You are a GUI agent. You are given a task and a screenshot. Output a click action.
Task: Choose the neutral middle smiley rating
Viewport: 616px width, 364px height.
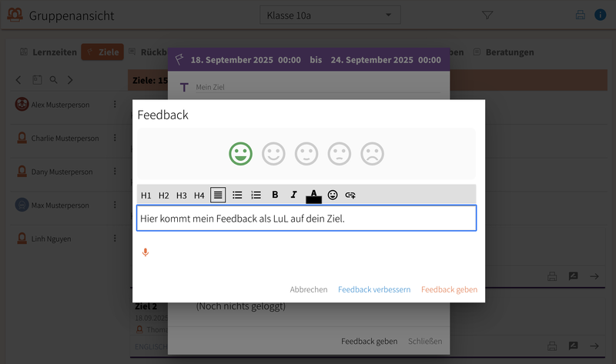tap(306, 154)
